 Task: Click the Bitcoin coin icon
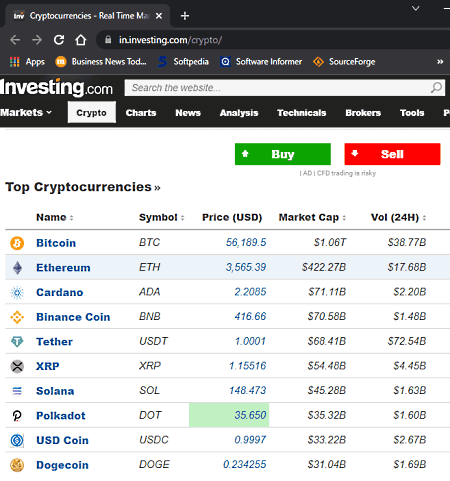[x=17, y=243]
